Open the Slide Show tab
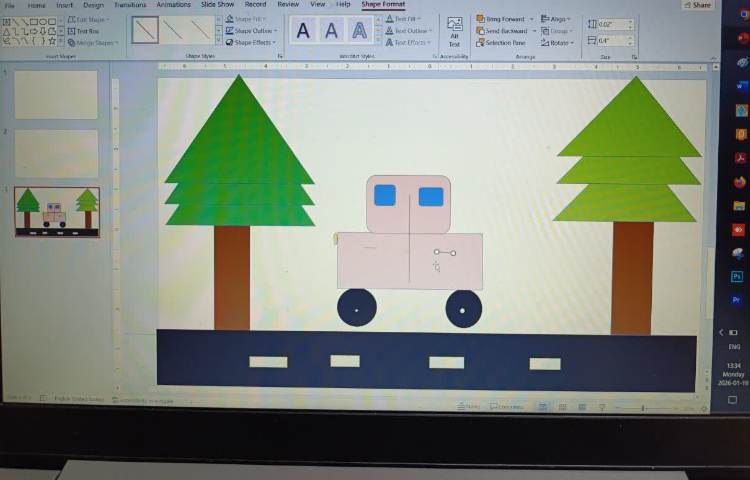The width and height of the screenshot is (750, 480). click(217, 5)
